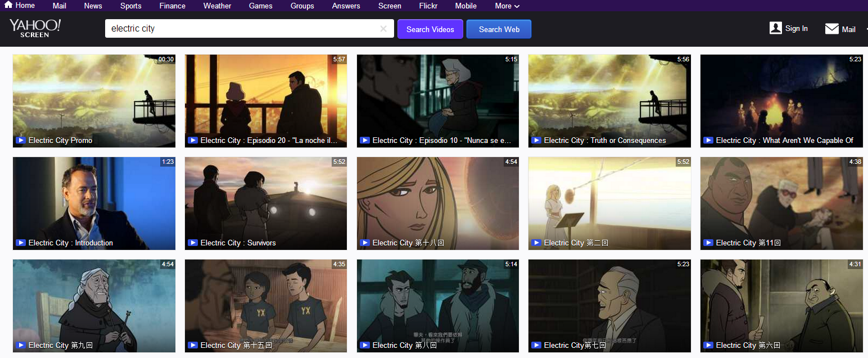
Task: Open Flickr in top navigation
Action: pyautogui.click(x=428, y=6)
